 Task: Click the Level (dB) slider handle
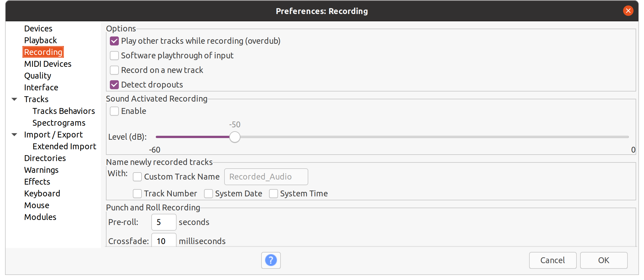[235, 137]
